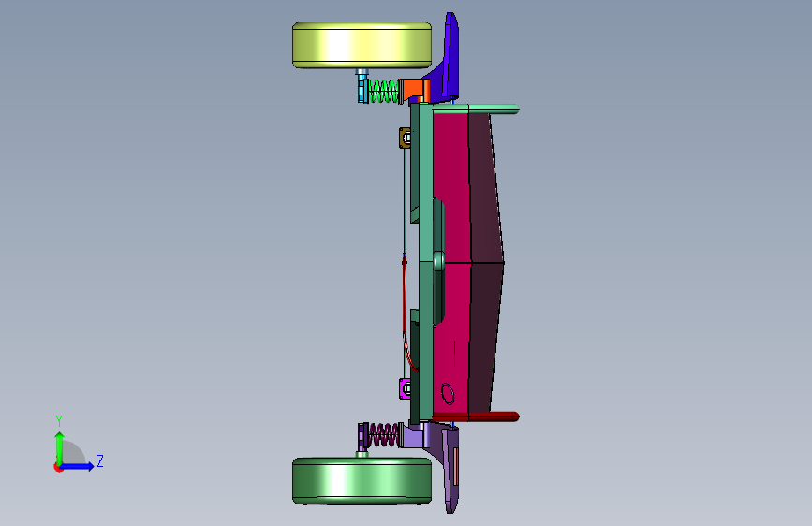This screenshot has height=526, width=812.
Task: Select the circular hole on crimson body
Action: tap(448, 393)
